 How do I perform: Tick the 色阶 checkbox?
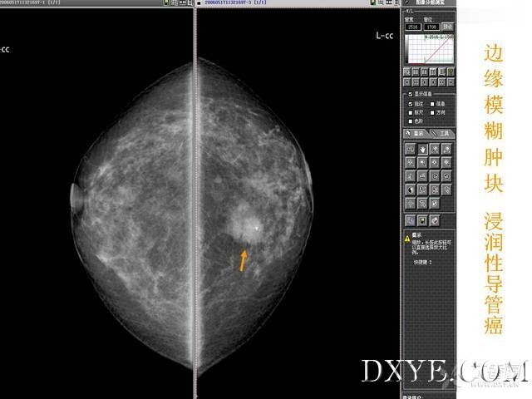click(410, 121)
